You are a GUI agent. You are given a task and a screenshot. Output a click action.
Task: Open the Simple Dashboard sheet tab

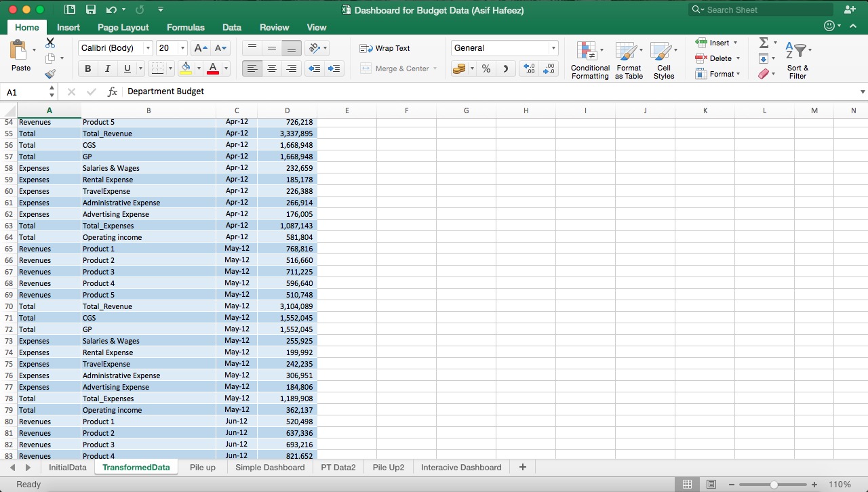point(270,467)
